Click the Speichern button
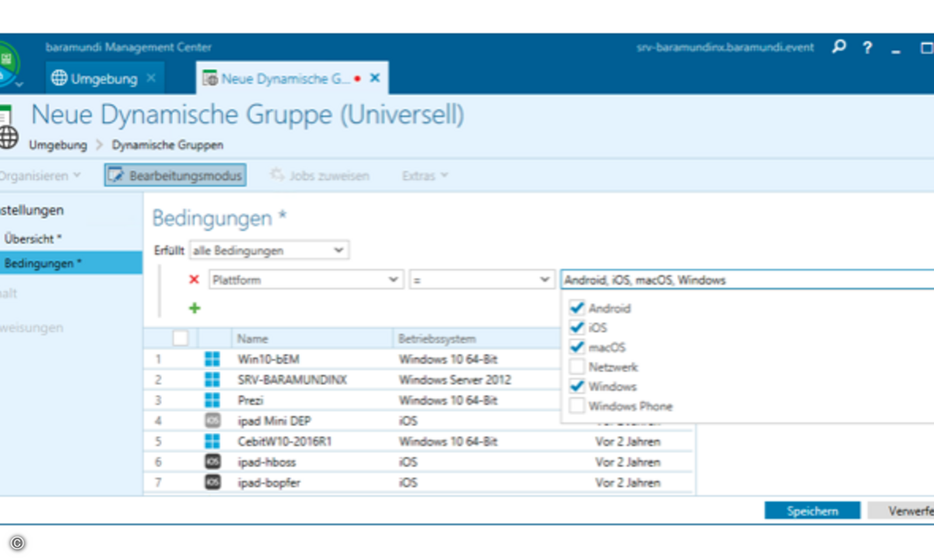934x560 pixels. click(813, 511)
